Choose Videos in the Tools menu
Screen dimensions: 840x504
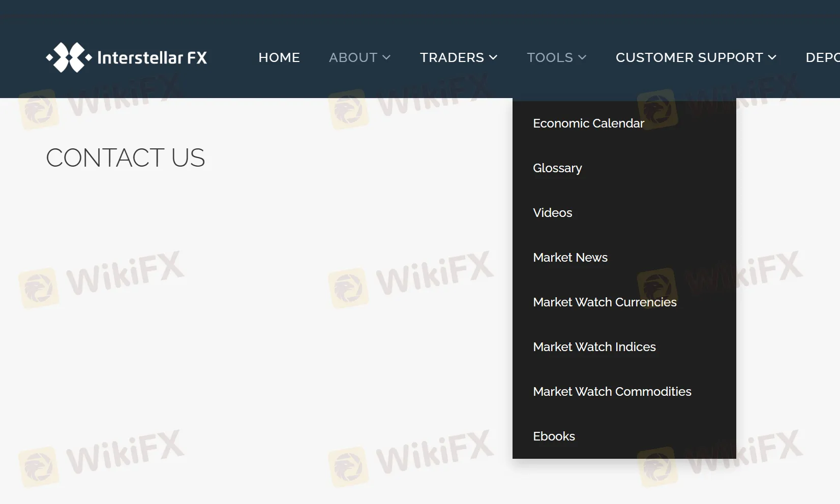[552, 213]
